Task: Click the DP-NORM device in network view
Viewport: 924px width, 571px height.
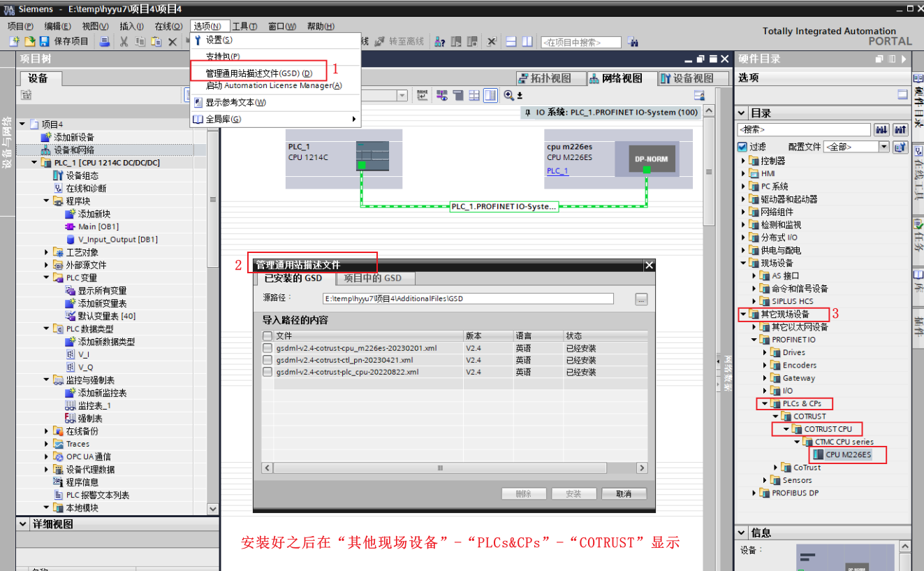Action: (x=650, y=159)
